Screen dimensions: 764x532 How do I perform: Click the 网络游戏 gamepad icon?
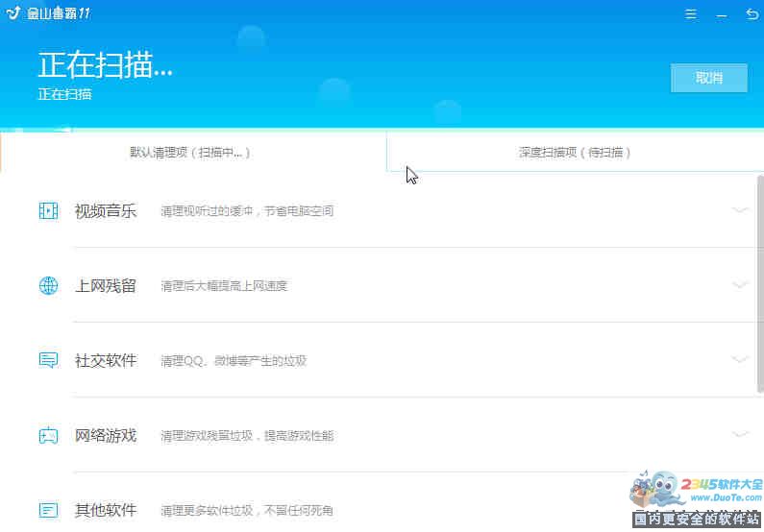pos(48,435)
